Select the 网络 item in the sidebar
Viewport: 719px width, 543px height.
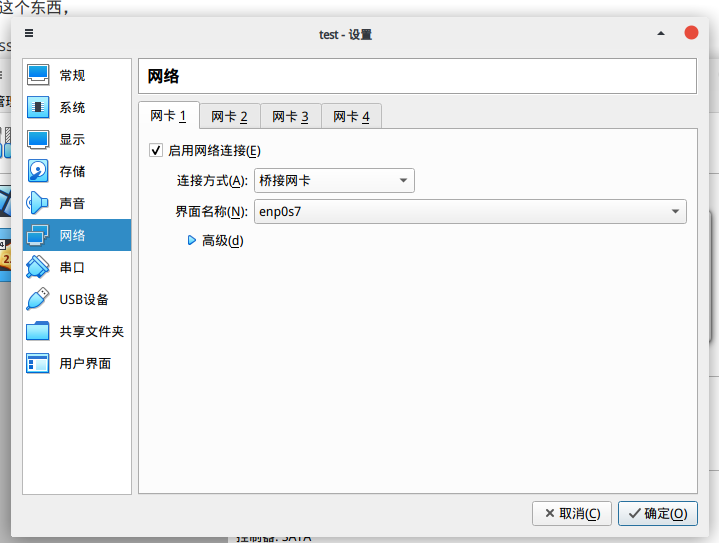coord(76,235)
